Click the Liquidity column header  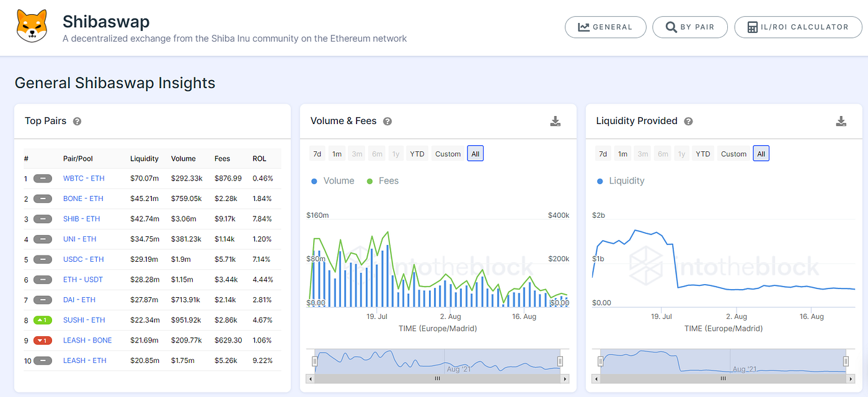coord(144,159)
